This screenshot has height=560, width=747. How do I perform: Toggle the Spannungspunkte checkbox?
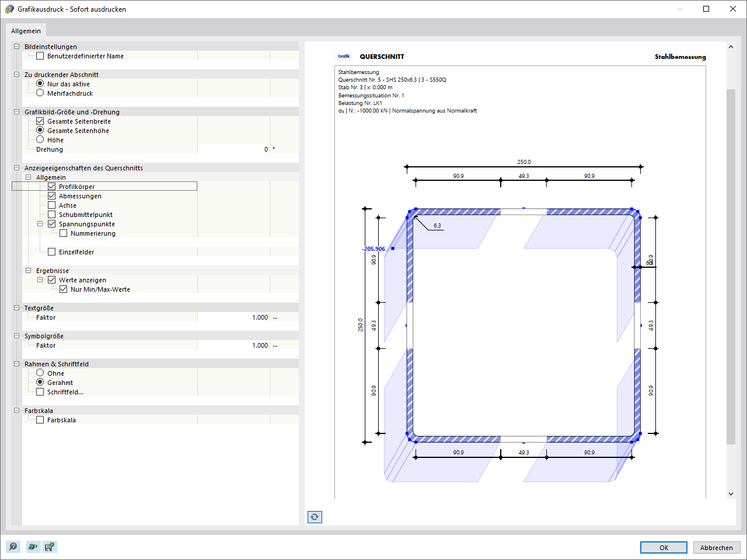coord(51,224)
